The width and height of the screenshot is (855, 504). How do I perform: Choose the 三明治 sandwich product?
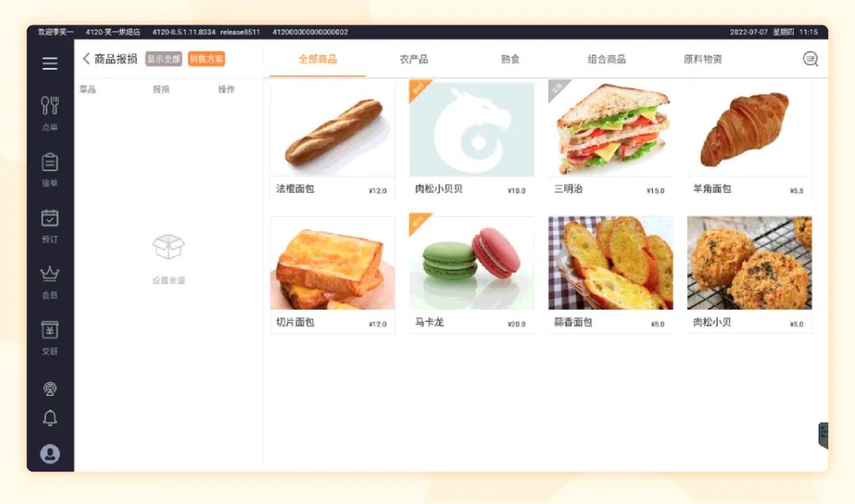tap(610, 140)
